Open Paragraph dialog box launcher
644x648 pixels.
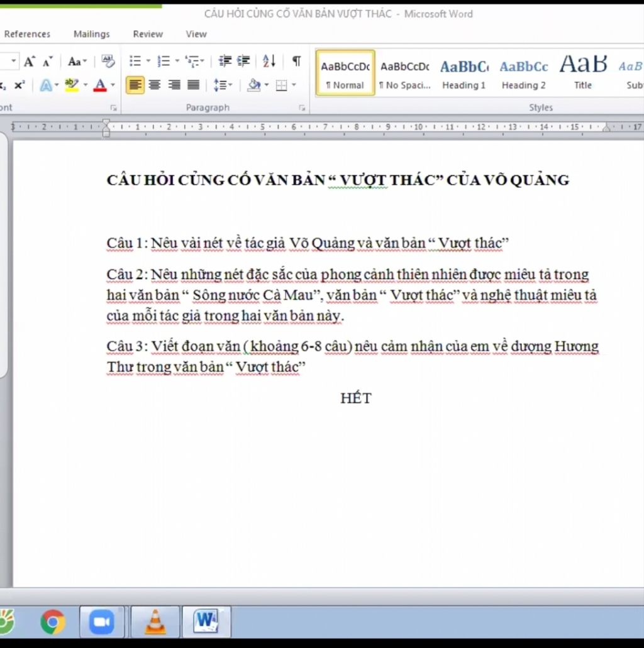click(x=302, y=108)
